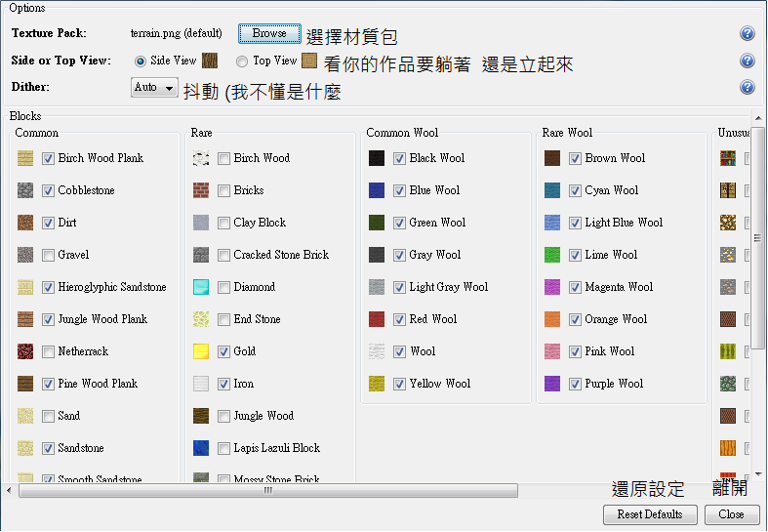This screenshot has width=768, height=532.
Task: Click the Browse texture pack button
Action: [270, 33]
